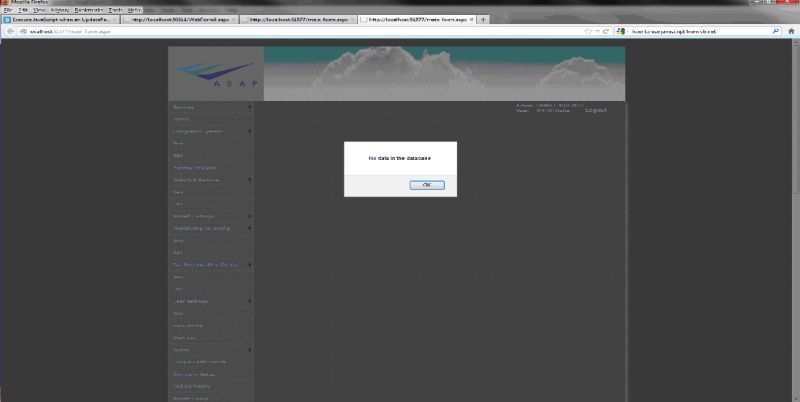Reload the page with the refresh icon
Screen dimensions: 800x402
[606, 32]
